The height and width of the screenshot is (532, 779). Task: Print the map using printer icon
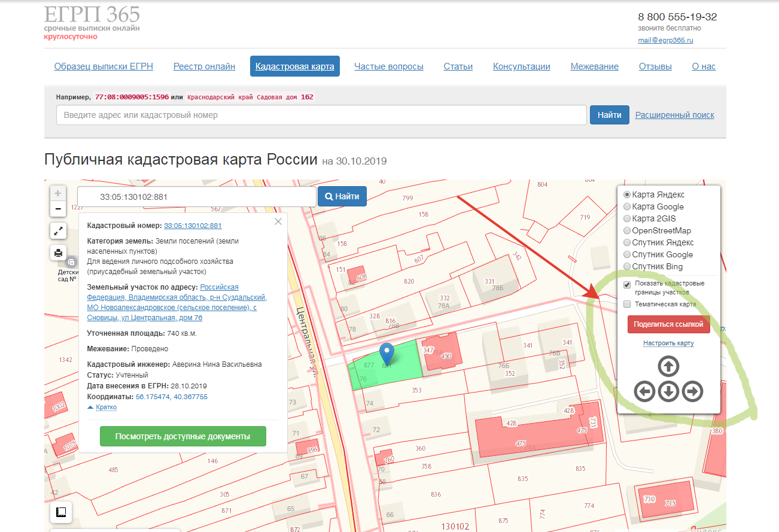click(x=58, y=253)
